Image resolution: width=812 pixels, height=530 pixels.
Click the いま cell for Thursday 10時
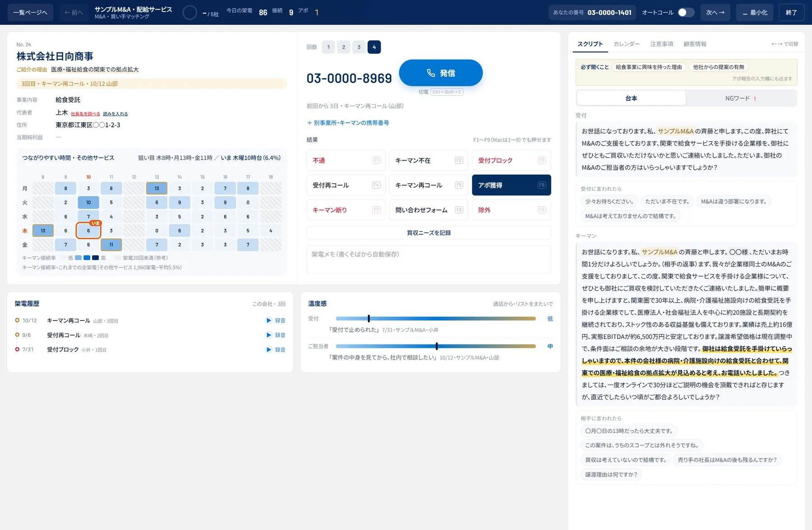[x=88, y=231]
